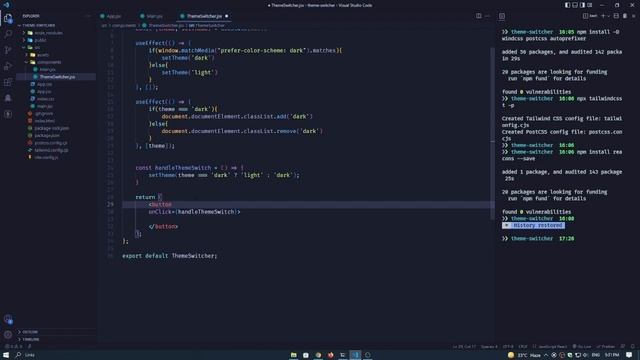Click Go Live in status bar
The width and height of the screenshot is (640, 360).
582,347
